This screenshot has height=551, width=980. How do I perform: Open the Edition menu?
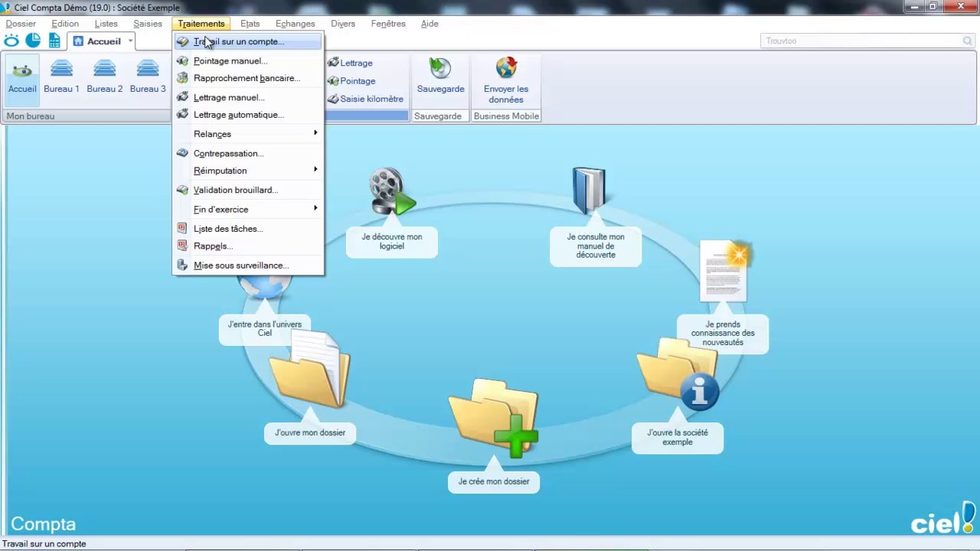pyautogui.click(x=65, y=24)
